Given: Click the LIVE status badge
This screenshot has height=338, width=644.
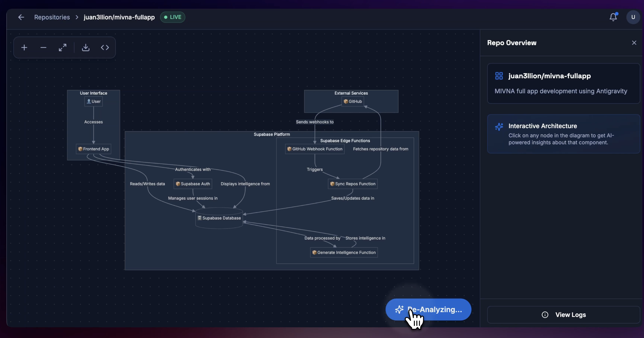Looking at the screenshot, I should (172, 17).
